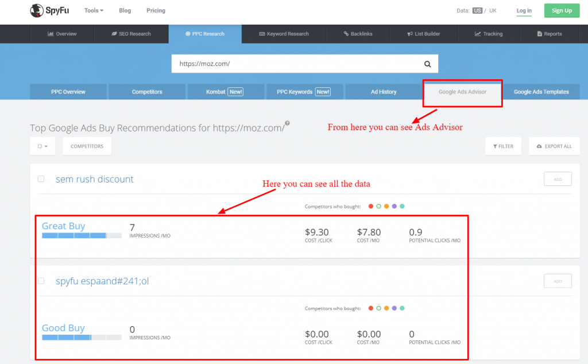Open the Tracking chart tab
The width and height of the screenshot is (588, 364).
488,34
